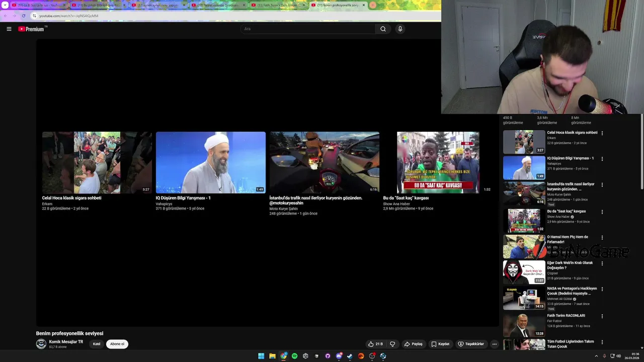Reload the page in Chrome
This screenshot has width=644, height=362.
(24, 16)
